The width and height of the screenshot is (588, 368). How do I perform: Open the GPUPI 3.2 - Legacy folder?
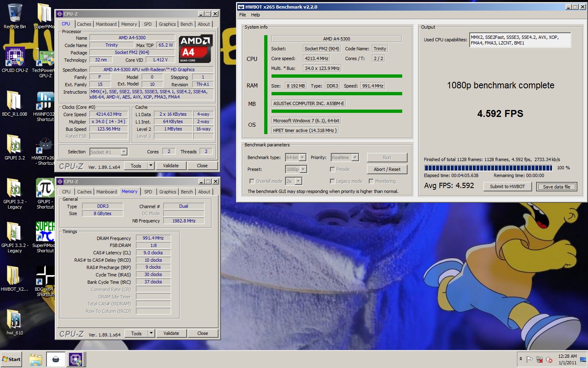point(15,194)
